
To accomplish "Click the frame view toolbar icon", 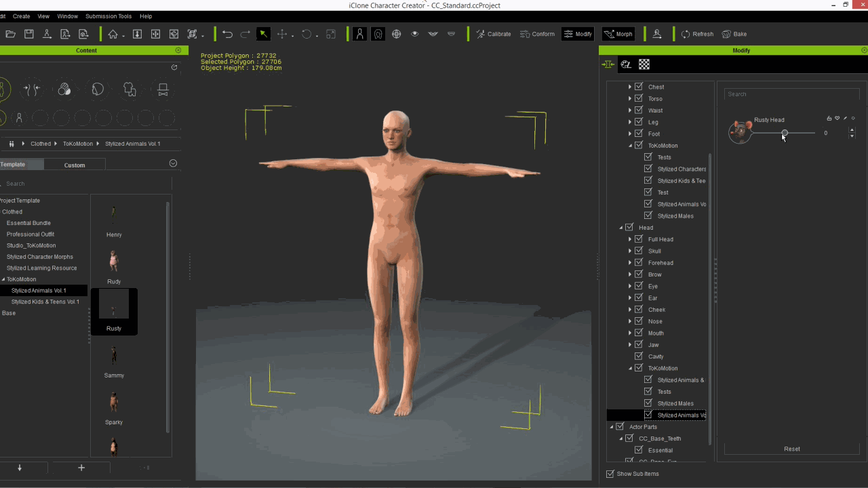I will (192, 34).
